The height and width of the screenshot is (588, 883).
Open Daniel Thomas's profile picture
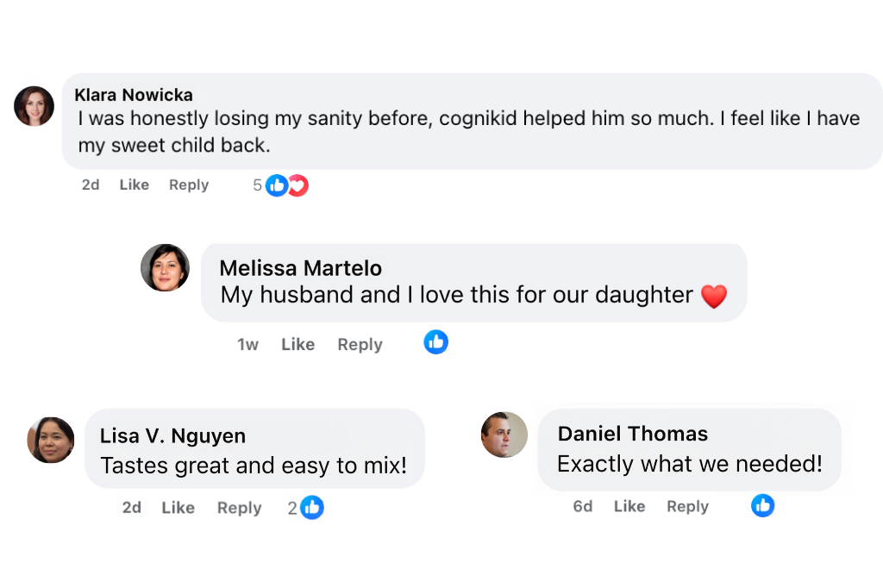point(504,435)
